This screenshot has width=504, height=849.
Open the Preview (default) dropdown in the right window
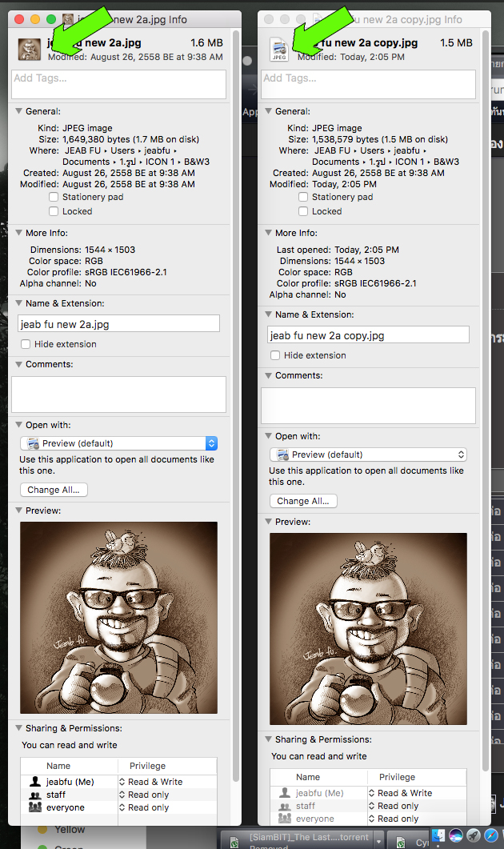tap(368, 455)
